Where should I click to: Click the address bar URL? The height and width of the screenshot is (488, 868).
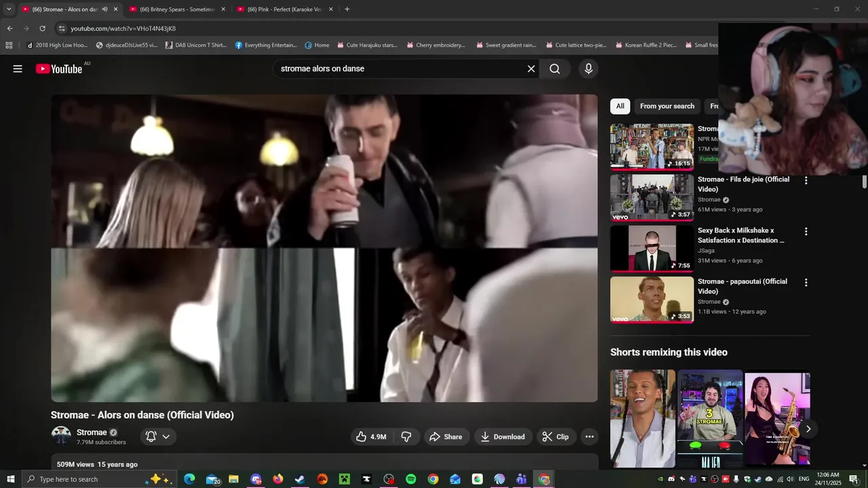pyautogui.click(x=123, y=28)
